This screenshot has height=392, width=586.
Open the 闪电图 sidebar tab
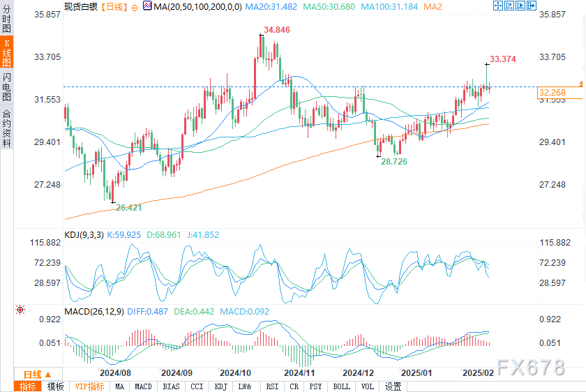click(6, 86)
